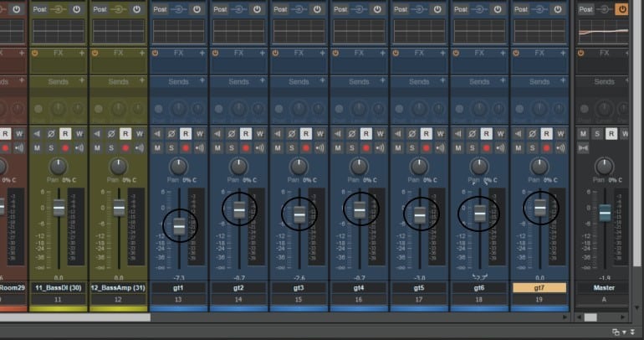Toggle record arm on gt5 channel

pyautogui.click(x=427, y=148)
